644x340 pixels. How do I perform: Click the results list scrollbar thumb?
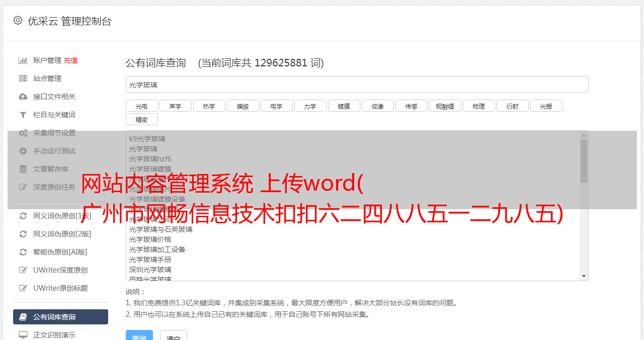[x=584, y=161]
